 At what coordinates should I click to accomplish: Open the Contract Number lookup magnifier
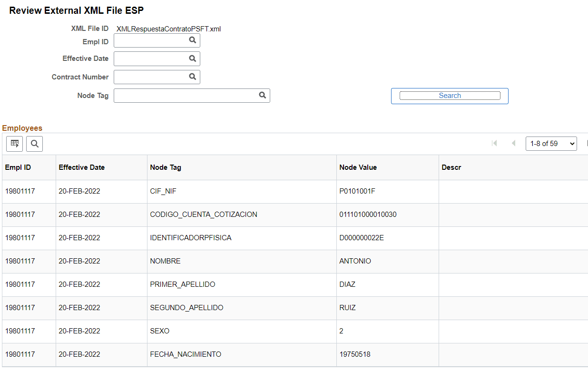click(x=192, y=77)
